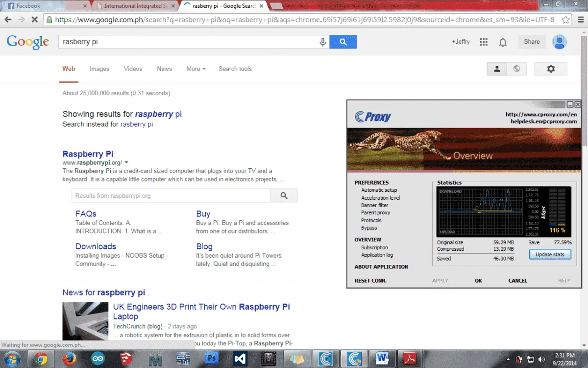The height and width of the screenshot is (368, 588).
Task: Open the Raspberry Pi result title
Action: (x=88, y=154)
